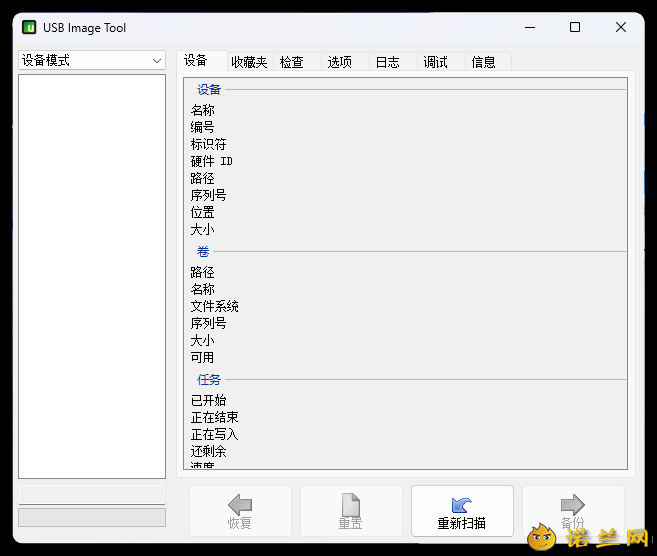Image resolution: width=657 pixels, height=556 pixels.
Task: Click the 可用 label
Action: (x=202, y=357)
